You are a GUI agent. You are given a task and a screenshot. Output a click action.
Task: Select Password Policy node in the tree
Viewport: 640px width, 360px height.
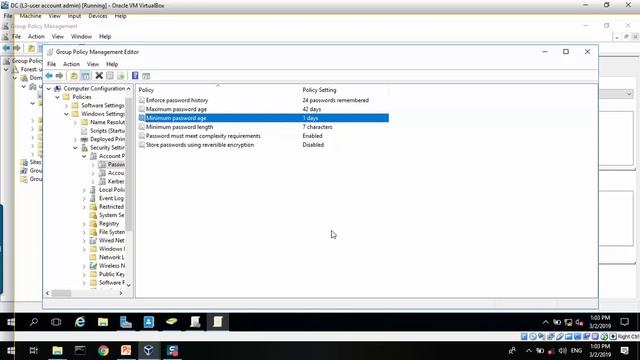click(116, 164)
